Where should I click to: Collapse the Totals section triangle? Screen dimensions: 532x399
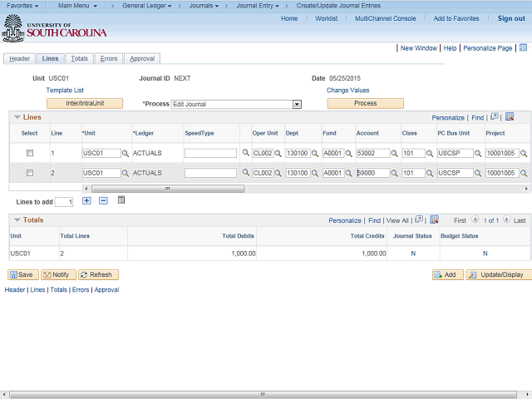click(x=17, y=219)
